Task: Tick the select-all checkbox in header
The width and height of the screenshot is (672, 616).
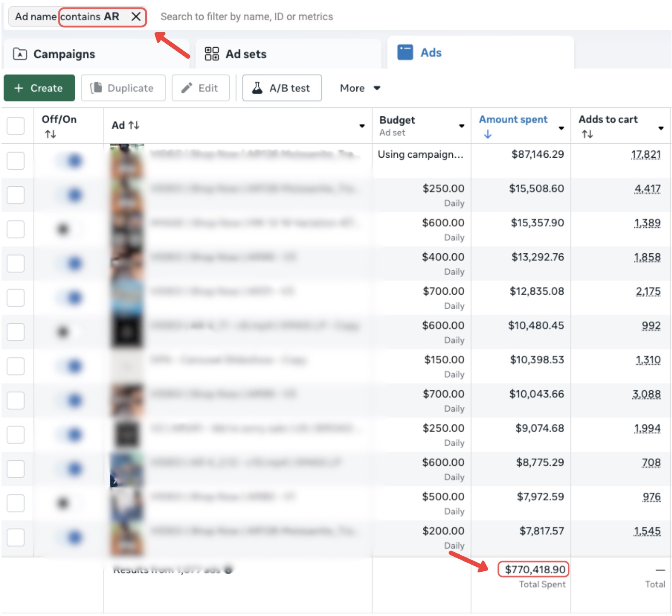Action: click(16, 125)
